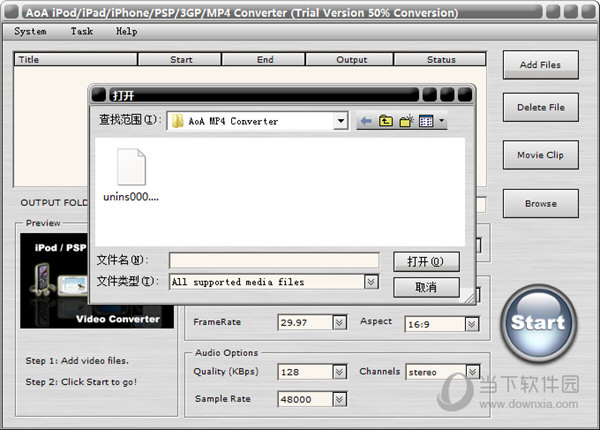
Task: Click the Add Files button
Action: point(540,65)
